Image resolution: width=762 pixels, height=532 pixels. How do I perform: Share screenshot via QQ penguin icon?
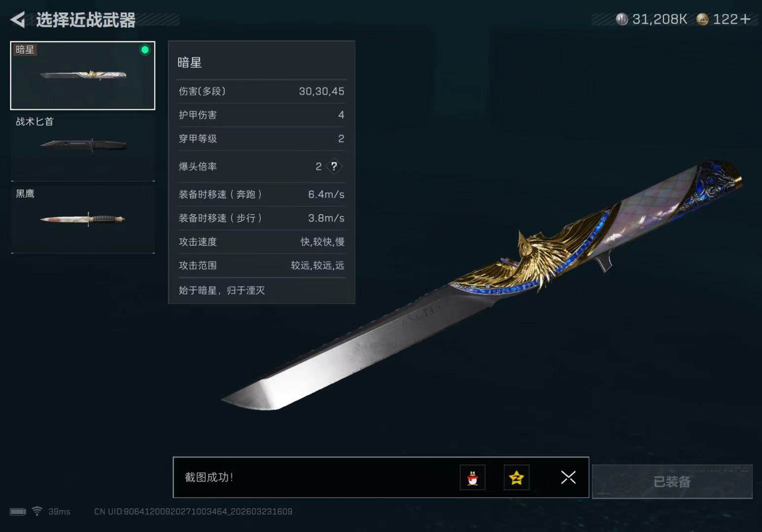click(x=473, y=477)
